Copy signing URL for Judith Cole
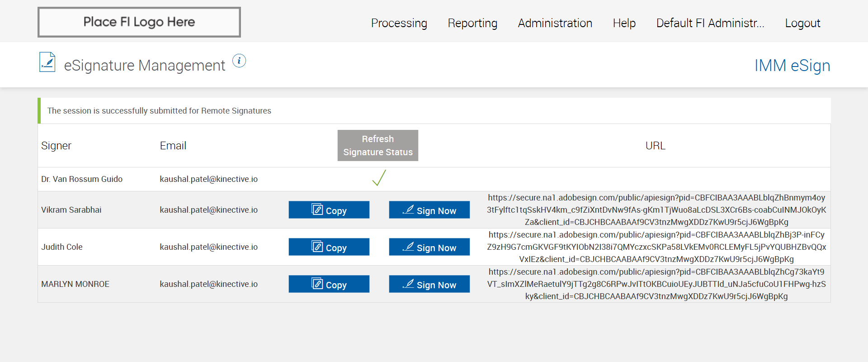This screenshot has width=868, height=362. pyautogui.click(x=329, y=247)
